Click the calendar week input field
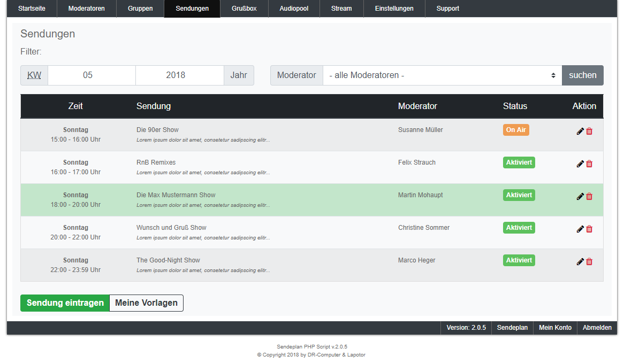This screenshot has width=624, height=364. pyautogui.click(x=92, y=75)
